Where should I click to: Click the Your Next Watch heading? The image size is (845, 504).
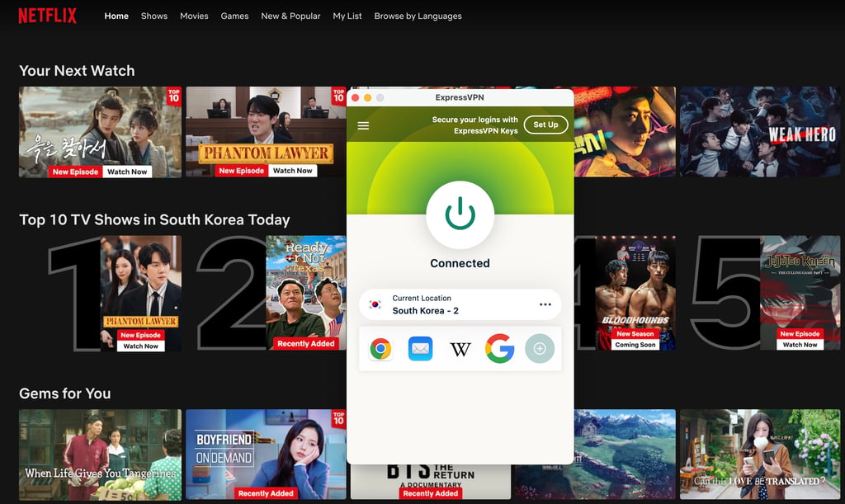pyautogui.click(x=77, y=71)
